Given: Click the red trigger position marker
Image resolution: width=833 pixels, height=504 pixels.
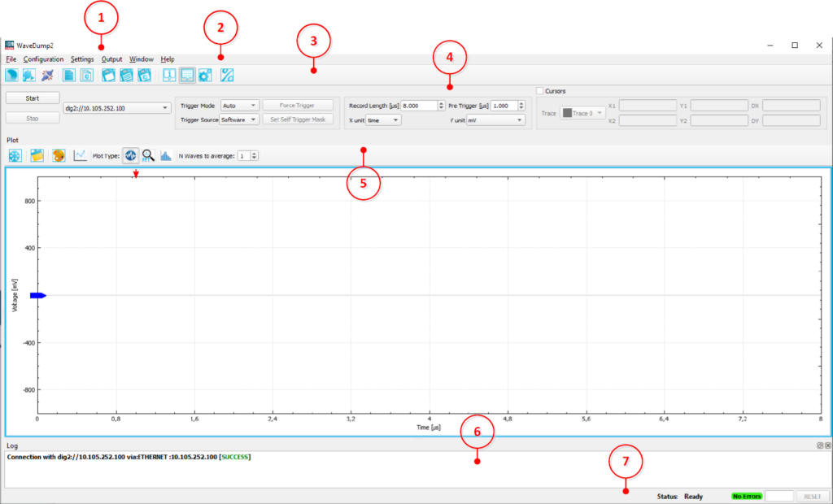Looking at the screenshot, I should pyautogui.click(x=136, y=174).
